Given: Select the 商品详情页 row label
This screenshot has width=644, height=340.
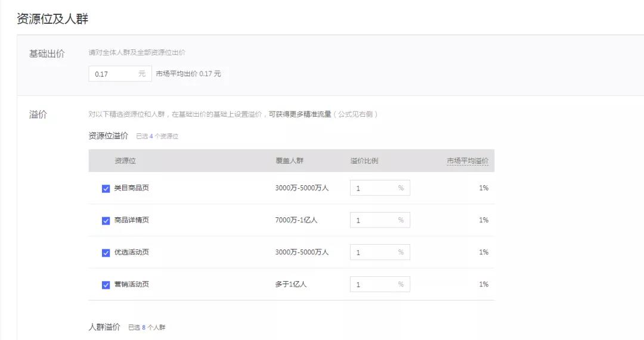Looking at the screenshot, I should tap(131, 220).
